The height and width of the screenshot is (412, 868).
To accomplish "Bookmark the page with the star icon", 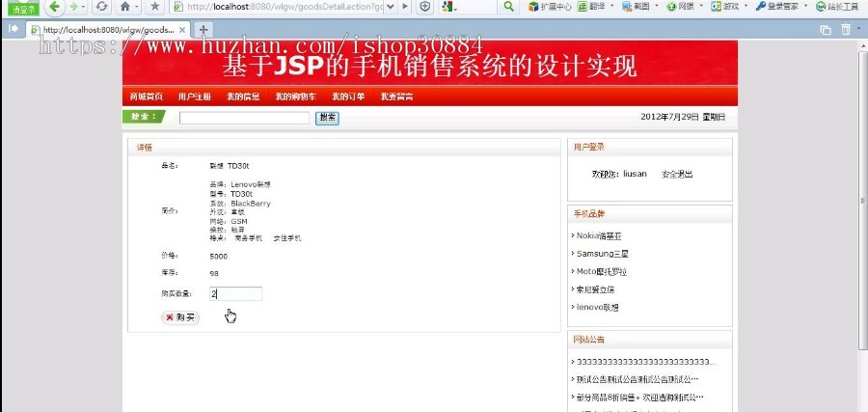I will coord(155,7).
